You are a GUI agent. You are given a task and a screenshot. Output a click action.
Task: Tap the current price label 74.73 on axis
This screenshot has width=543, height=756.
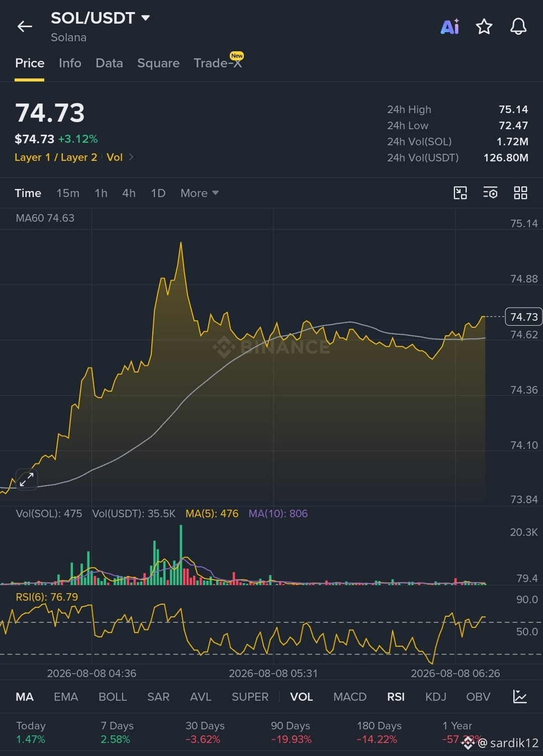[523, 317]
